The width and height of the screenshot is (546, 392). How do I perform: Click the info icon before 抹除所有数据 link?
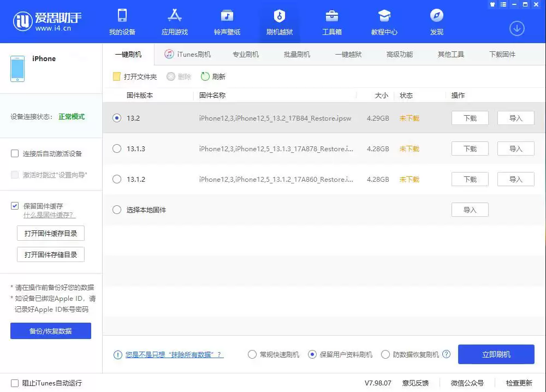[x=118, y=355]
